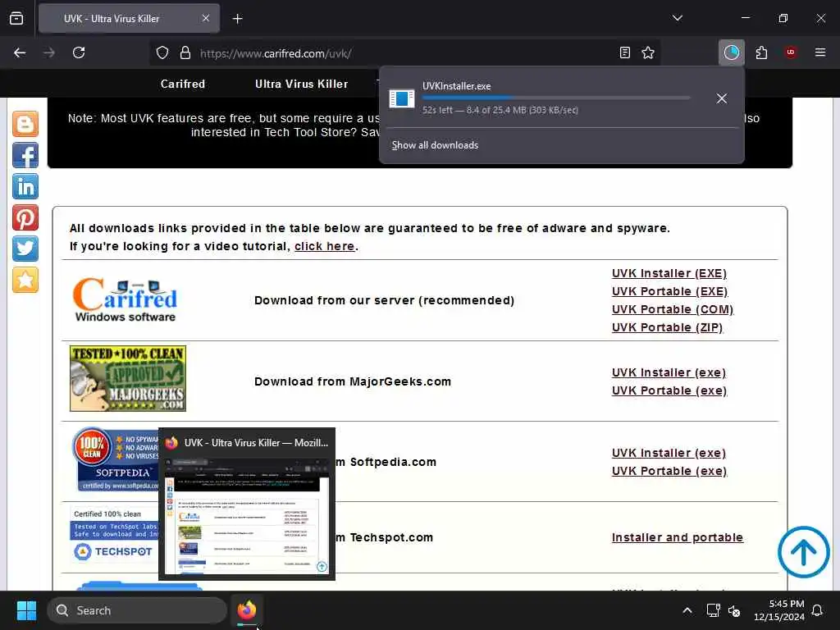840x630 pixels.
Task: Share page on Pinterest
Action: pos(25,217)
